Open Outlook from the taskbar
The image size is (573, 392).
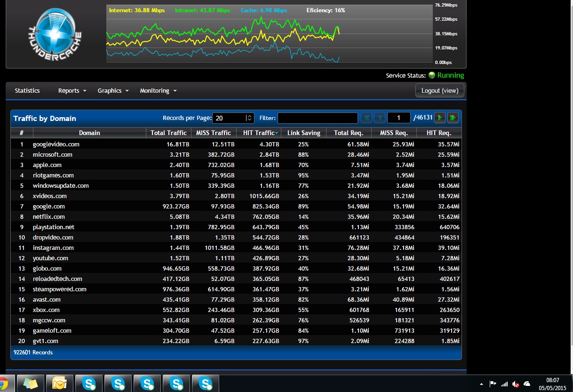pyautogui.click(x=59, y=384)
